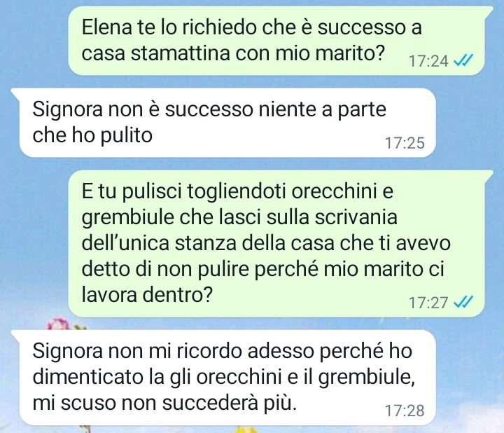The image size is (504, 433).
Task: Select the message starting 'Elena te lo richiedo'
Action: coord(276,41)
